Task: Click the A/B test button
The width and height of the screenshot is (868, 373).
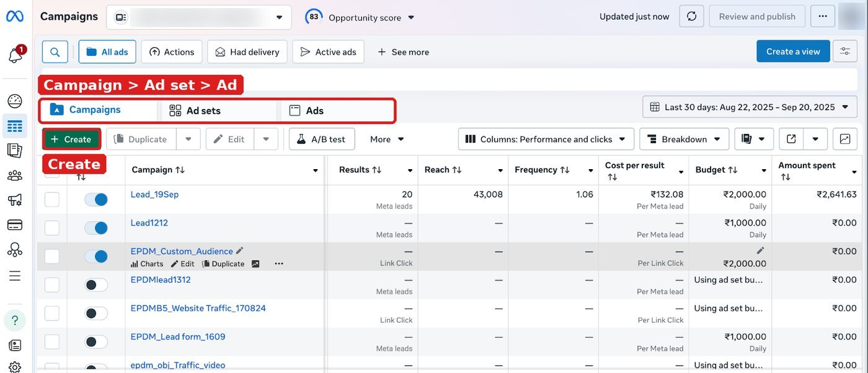Action: pos(322,139)
